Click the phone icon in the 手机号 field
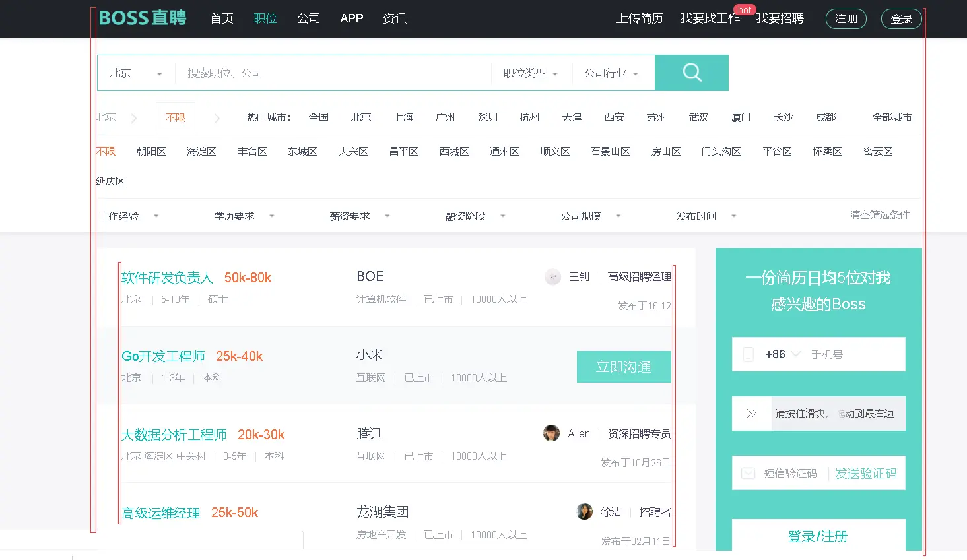 click(x=748, y=354)
